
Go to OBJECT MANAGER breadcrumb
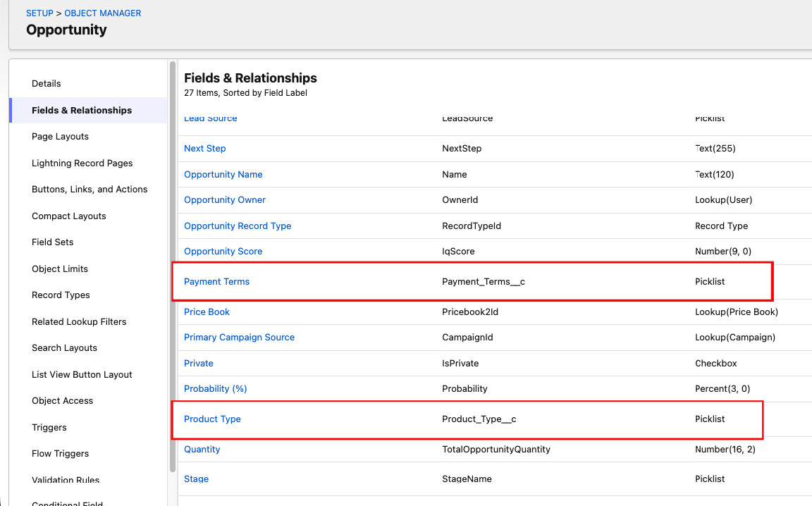coord(102,13)
